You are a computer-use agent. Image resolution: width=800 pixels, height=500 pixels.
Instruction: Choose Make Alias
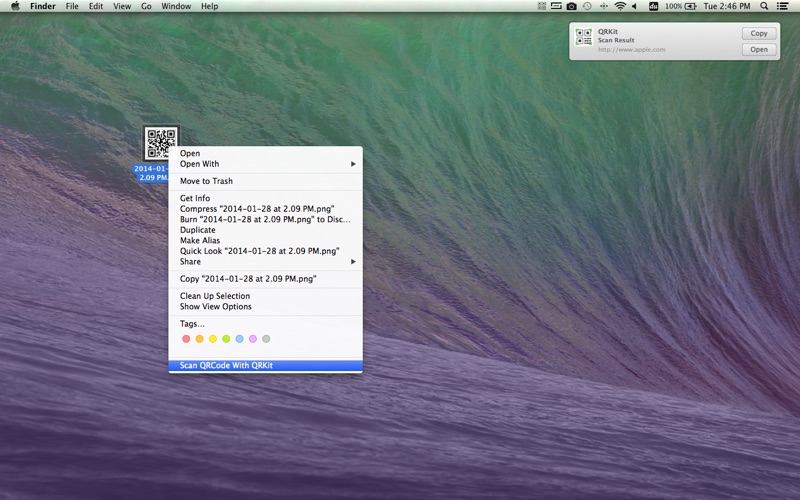[265, 240]
